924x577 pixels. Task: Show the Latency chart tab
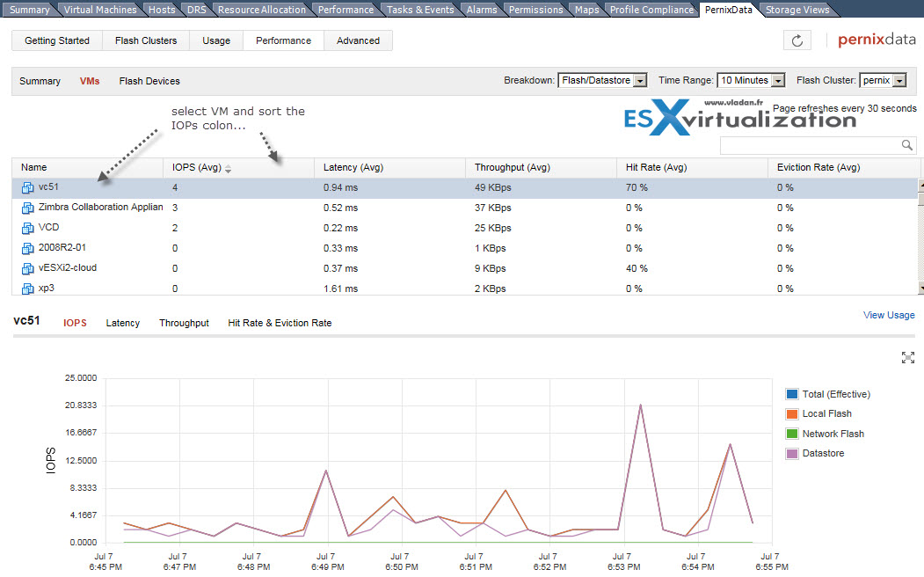pyautogui.click(x=122, y=323)
